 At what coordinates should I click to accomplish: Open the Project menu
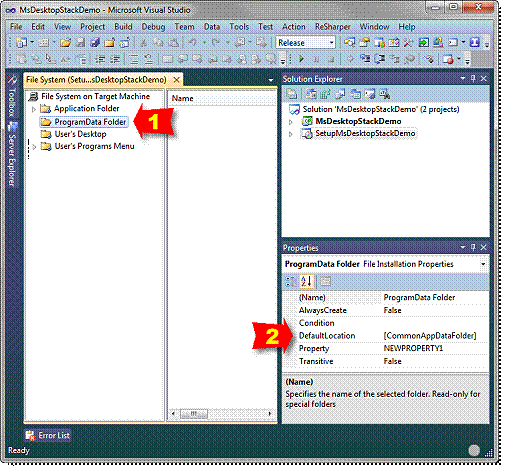point(92,27)
